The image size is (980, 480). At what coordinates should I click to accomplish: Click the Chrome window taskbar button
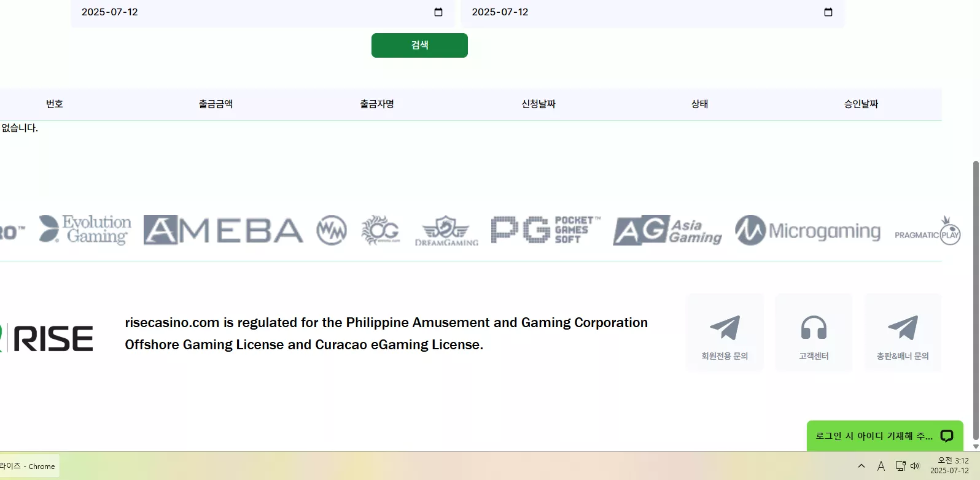coord(29,466)
